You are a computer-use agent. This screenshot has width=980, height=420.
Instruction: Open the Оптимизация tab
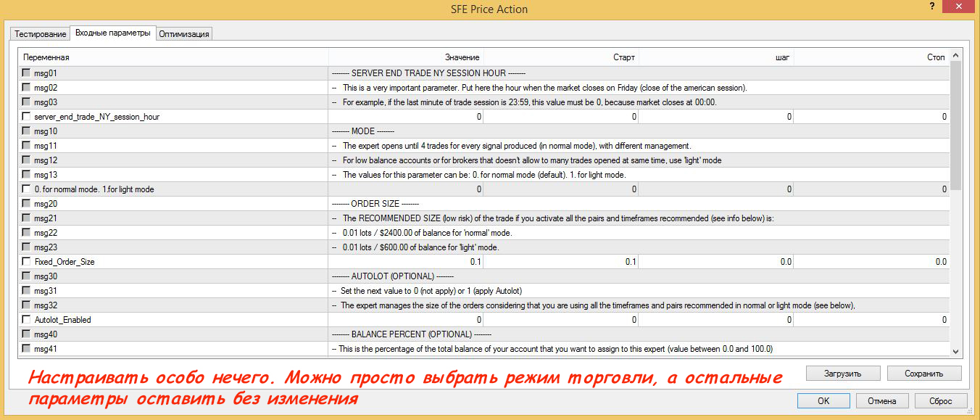click(184, 34)
